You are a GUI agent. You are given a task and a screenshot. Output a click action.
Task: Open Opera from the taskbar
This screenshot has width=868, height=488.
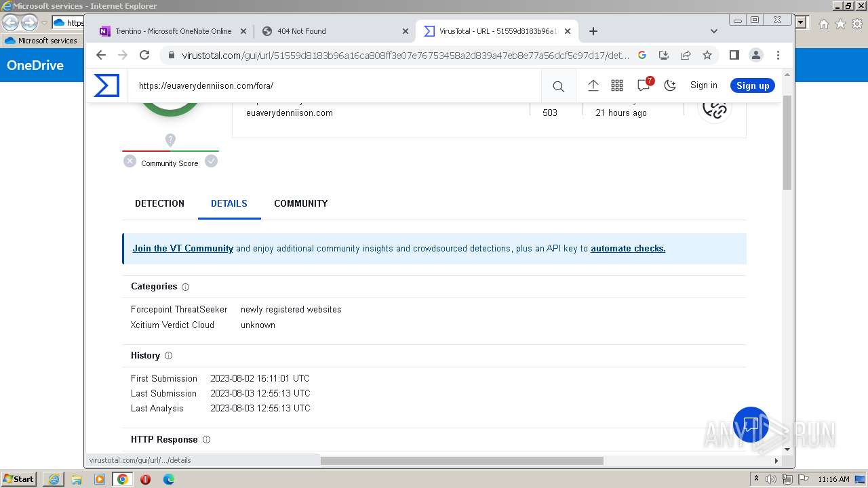pyautogui.click(x=146, y=479)
